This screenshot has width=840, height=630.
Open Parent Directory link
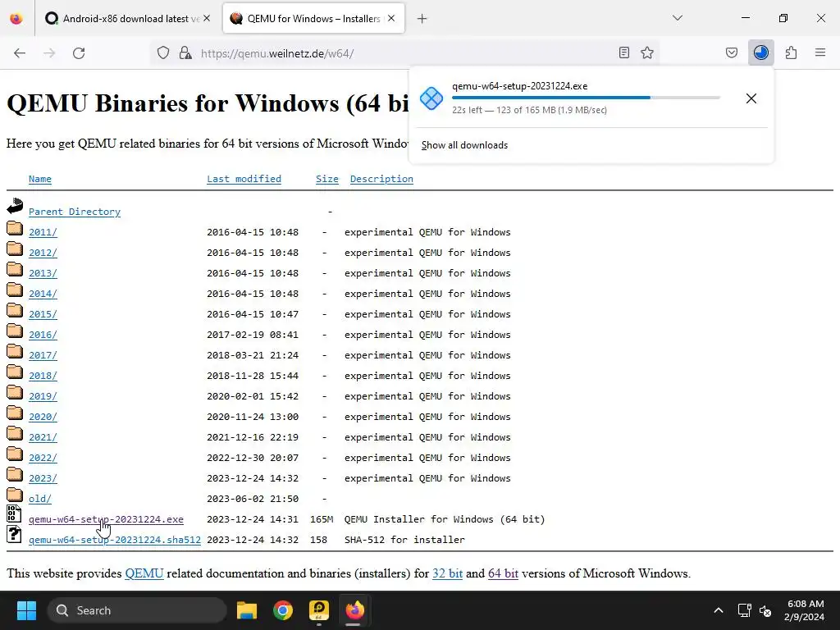(75, 212)
